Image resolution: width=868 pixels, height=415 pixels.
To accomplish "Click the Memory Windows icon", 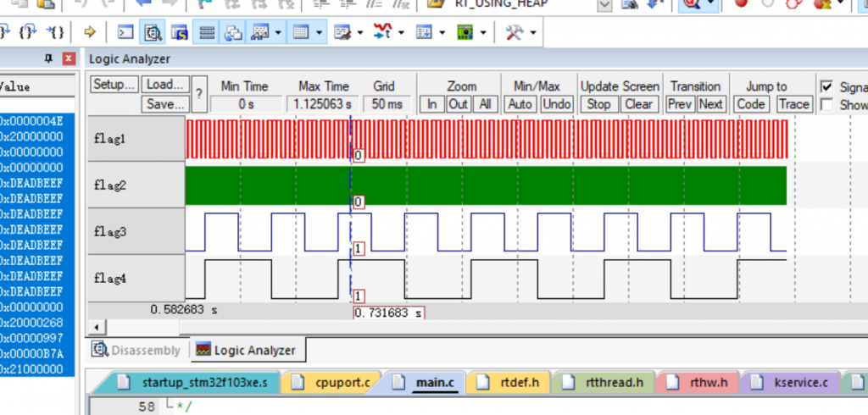I will click(x=300, y=33).
